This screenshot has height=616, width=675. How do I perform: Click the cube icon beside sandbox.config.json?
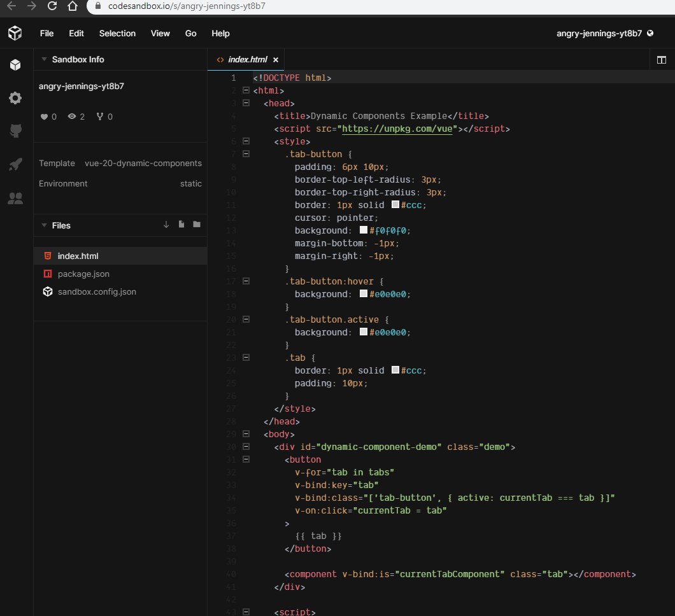click(x=48, y=291)
